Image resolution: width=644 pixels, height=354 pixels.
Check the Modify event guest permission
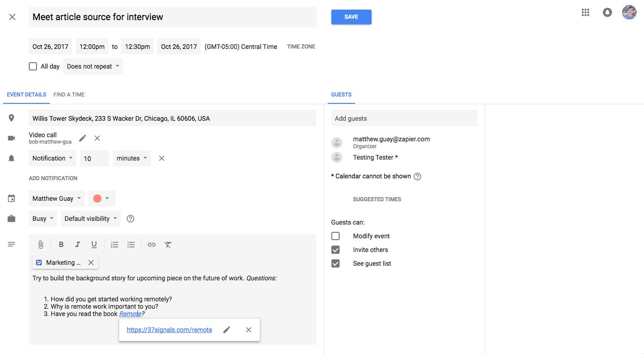click(x=335, y=236)
